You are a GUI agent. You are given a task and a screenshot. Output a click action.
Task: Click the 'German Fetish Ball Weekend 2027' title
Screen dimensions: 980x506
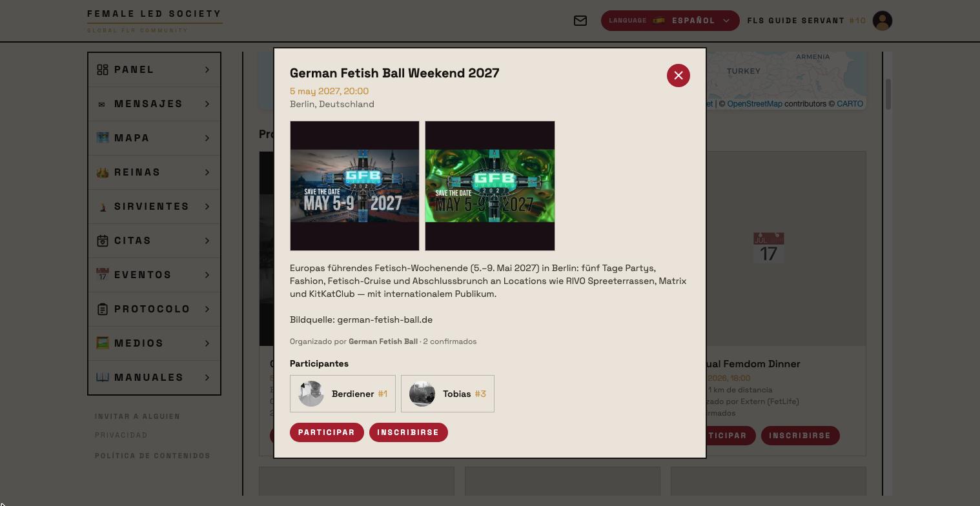click(394, 73)
